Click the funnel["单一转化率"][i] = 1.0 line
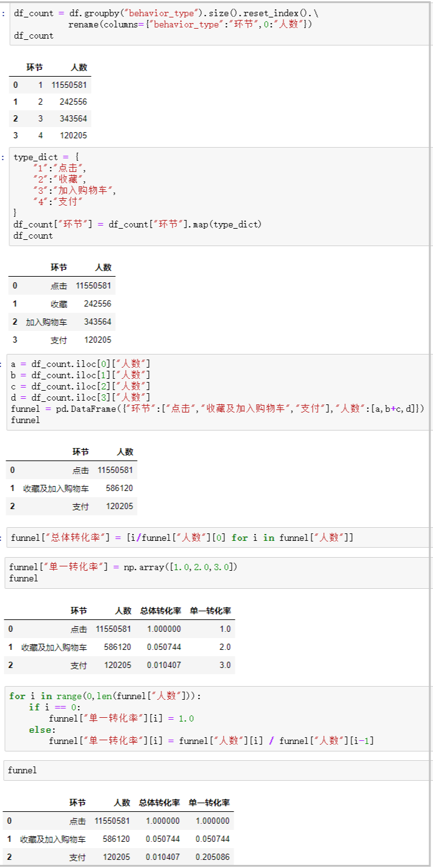Screen dimensions: 433x868 121,718
